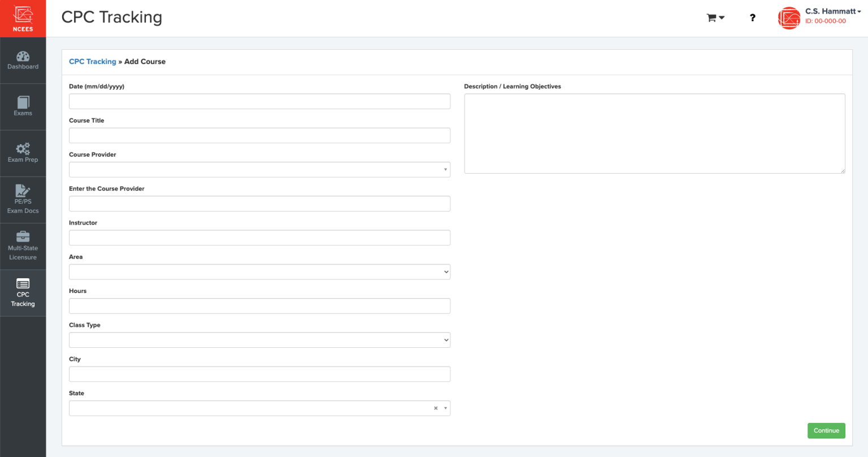The height and width of the screenshot is (457, 868).
Task: Clear the State selection with the x
Action: (x=436, y=408)
